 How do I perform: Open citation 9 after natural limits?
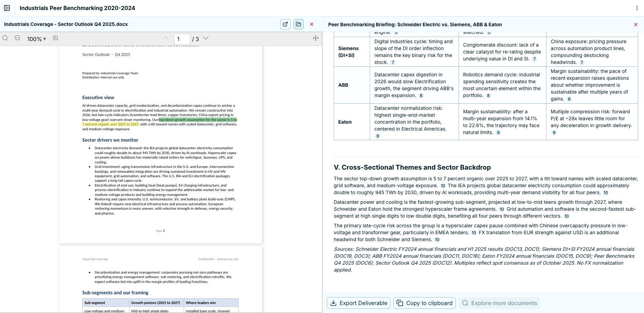click(498, 133)
